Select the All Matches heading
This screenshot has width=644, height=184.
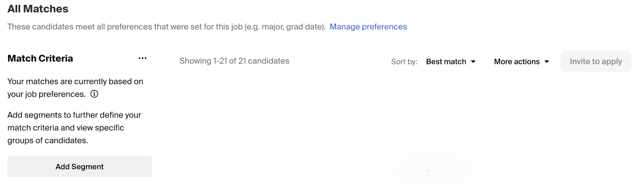point(38,9)
